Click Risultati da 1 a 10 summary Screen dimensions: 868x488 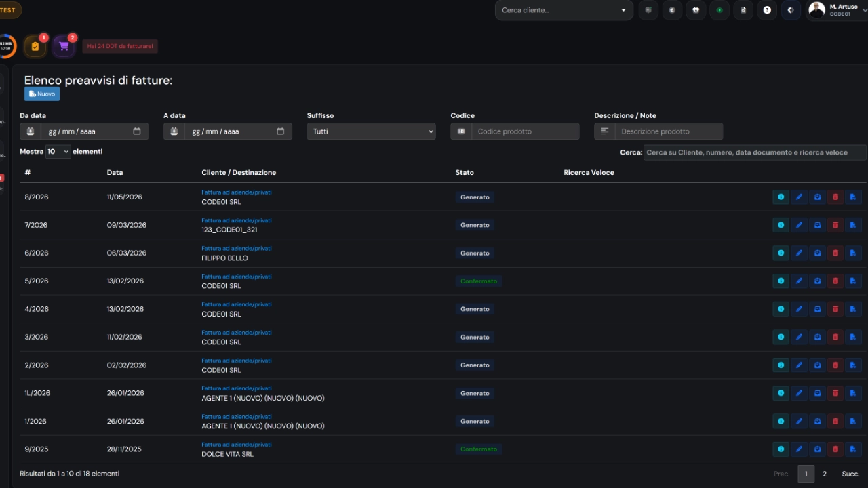tap(70, 474)
